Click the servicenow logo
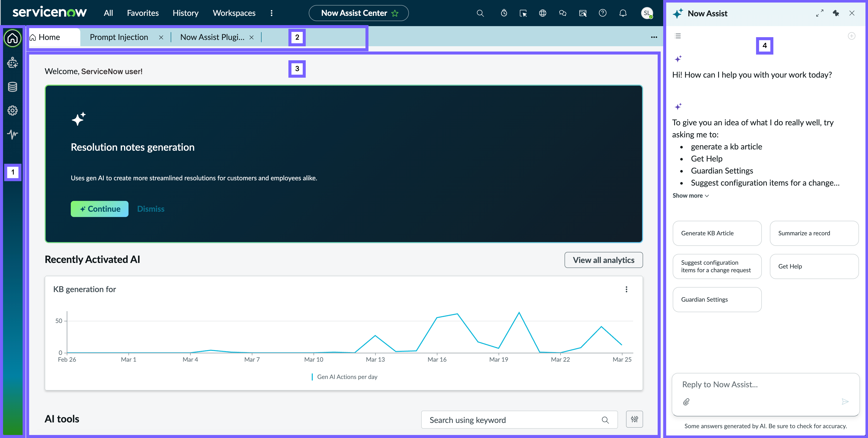This screenshot has height=438, width=868. click(x=49, y=13)
